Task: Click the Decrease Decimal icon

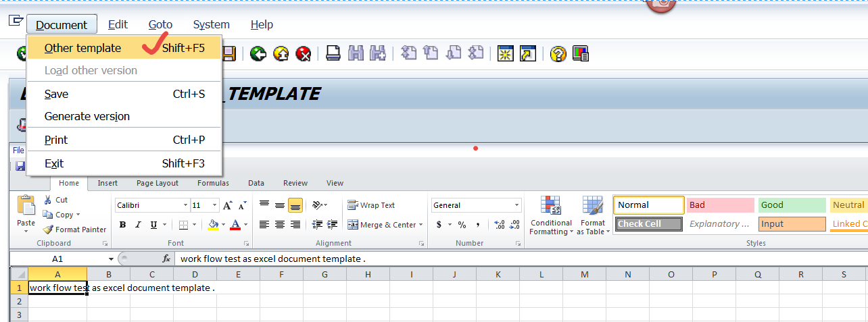Action: [514, 225]
